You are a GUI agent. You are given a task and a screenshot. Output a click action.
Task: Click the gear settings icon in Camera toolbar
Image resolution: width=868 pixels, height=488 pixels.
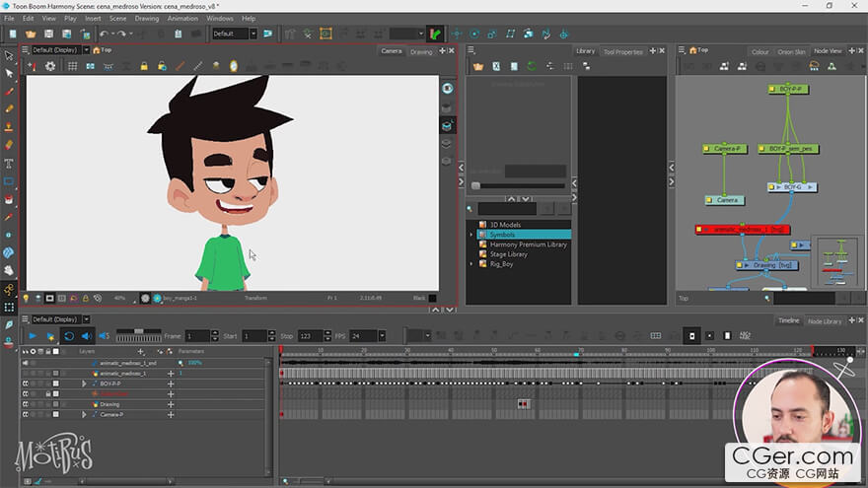tap(50, 66)
